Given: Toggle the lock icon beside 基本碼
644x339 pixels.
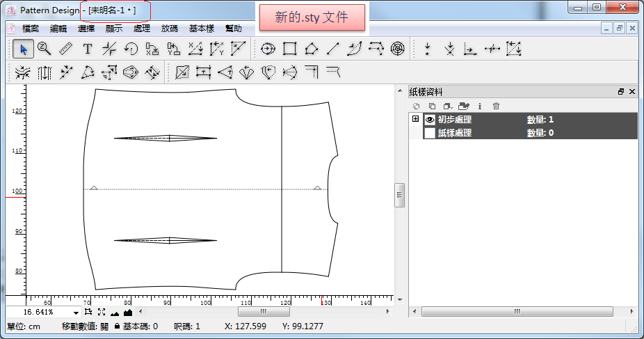Looking at the screenshot, I should pyautogui.click(x=117, y=326).
